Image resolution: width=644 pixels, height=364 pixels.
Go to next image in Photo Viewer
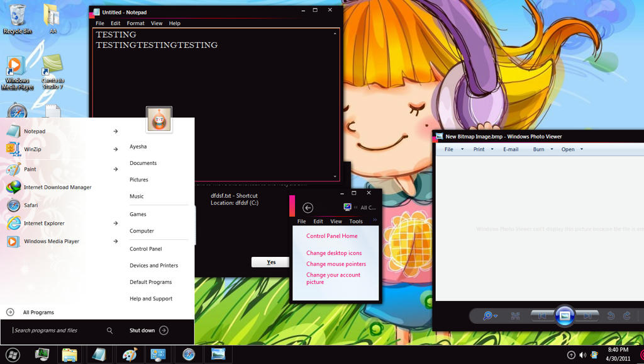(587, 316)
